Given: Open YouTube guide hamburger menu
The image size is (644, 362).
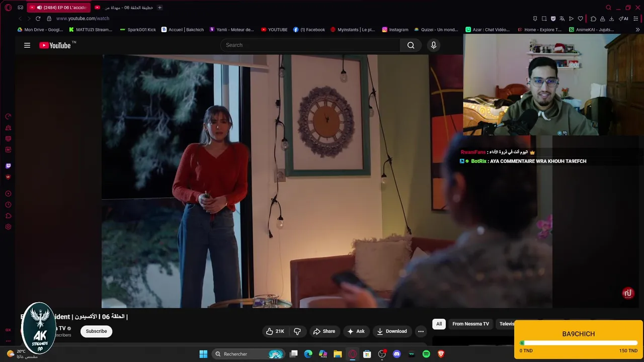Looking at the screenshot, I should [27, 45].
